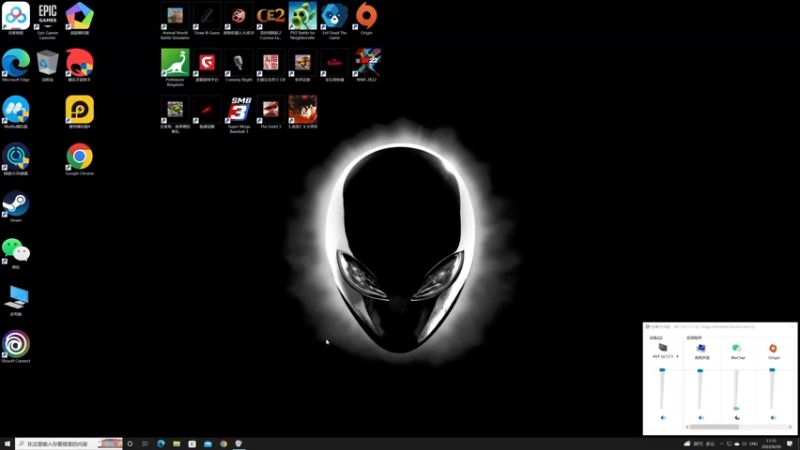Open Task View on the taskbar
Screen dimensions: 800x450
tap(145, 444)
